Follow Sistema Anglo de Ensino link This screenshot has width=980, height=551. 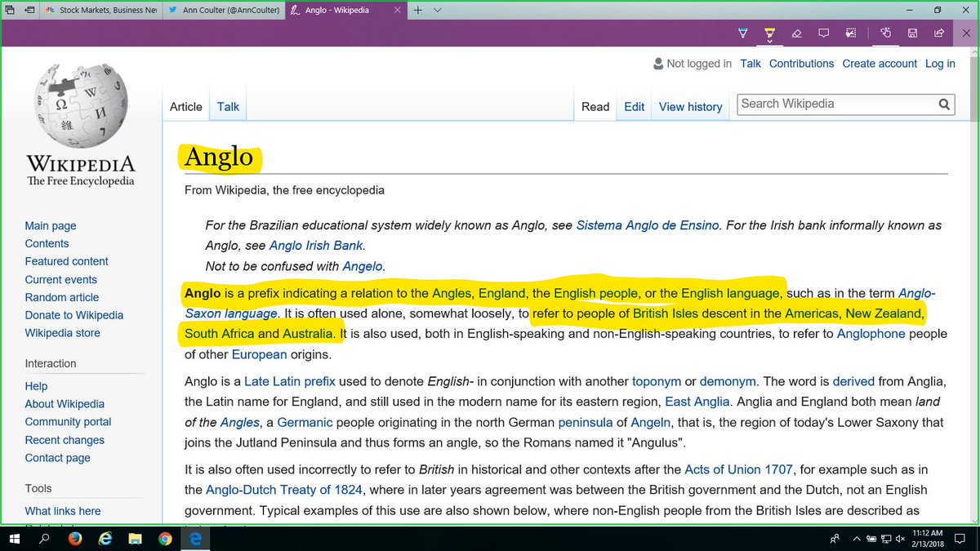pyautogui.click(x=648, y=226)
